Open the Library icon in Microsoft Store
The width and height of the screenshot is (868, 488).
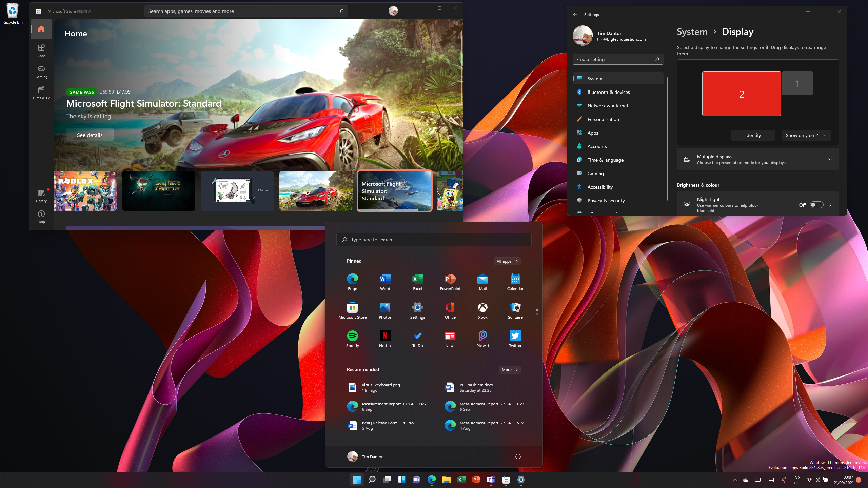point(41,195)
